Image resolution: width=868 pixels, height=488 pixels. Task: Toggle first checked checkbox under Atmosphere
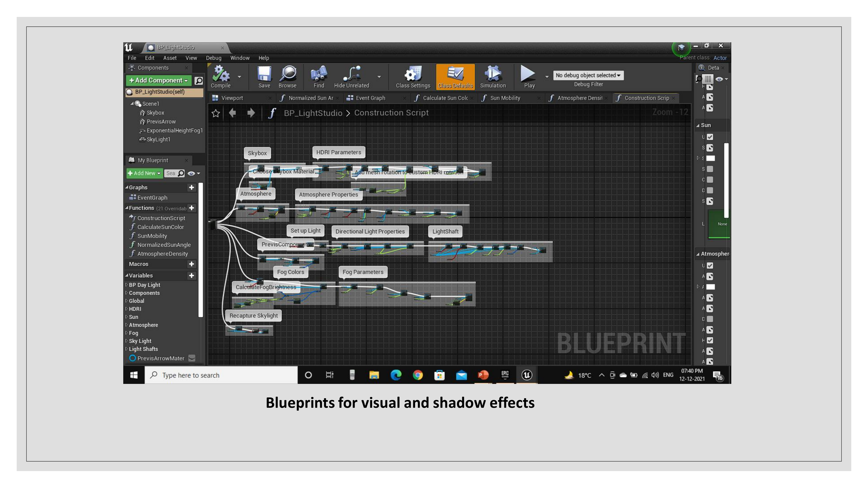(710, 266)
